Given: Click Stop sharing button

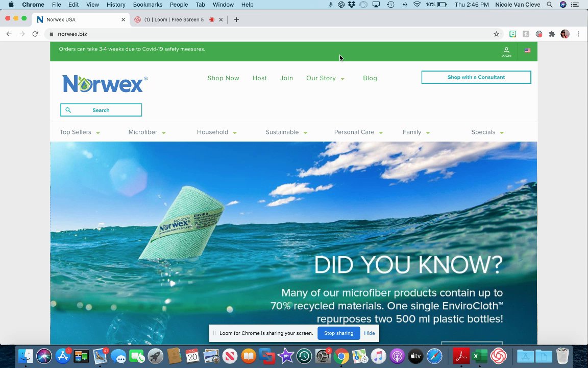Looking at the screenshot, I should point(338,333).
